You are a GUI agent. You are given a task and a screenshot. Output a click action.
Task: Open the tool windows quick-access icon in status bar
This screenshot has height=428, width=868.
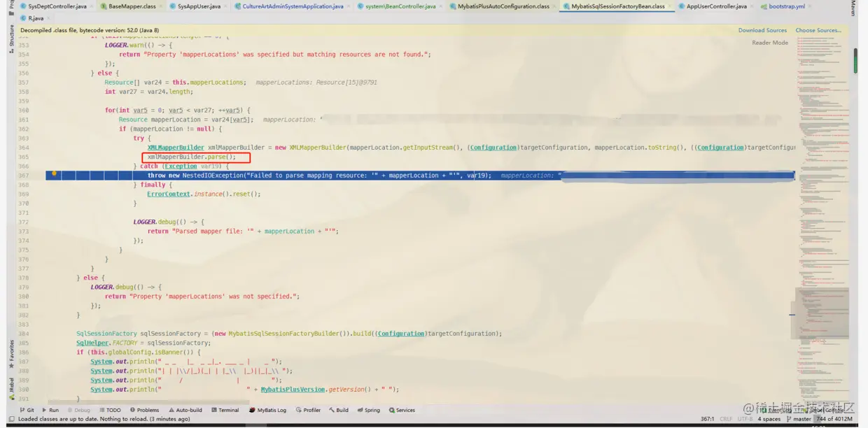point(11,419)
